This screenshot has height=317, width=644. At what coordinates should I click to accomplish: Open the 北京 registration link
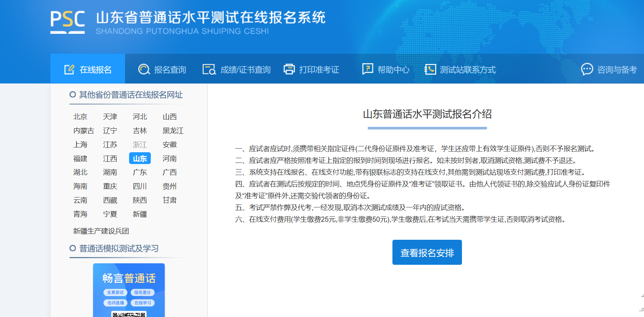(80, 117)
